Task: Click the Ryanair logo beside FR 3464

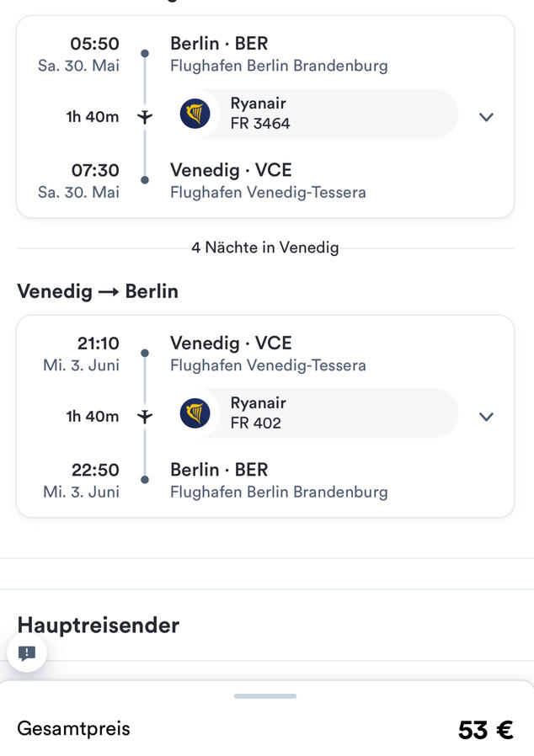Action: click(x=195, y=114)
